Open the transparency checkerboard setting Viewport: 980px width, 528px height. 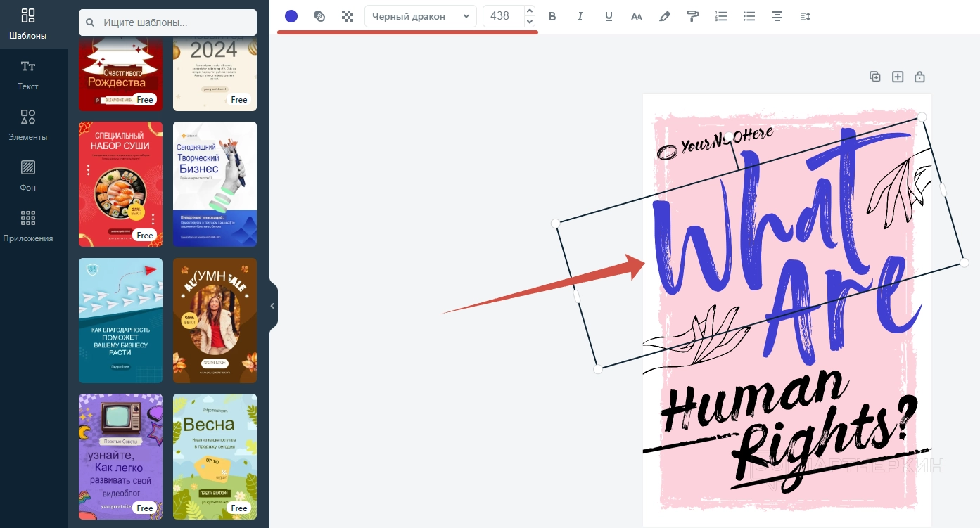coord(348,16)
